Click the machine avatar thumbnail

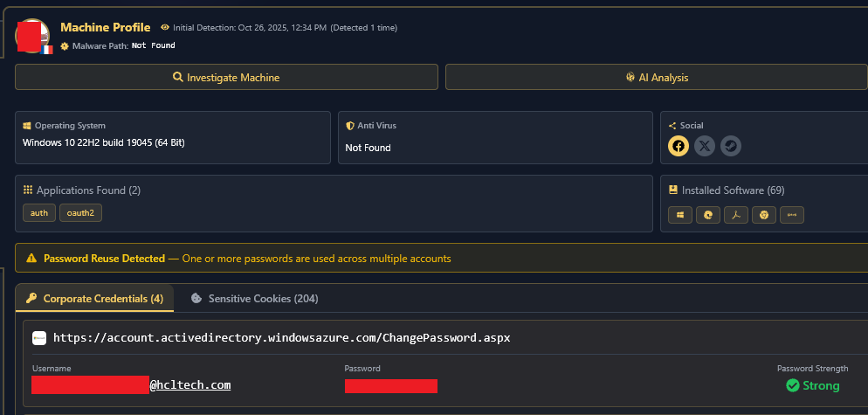[32, 36]
